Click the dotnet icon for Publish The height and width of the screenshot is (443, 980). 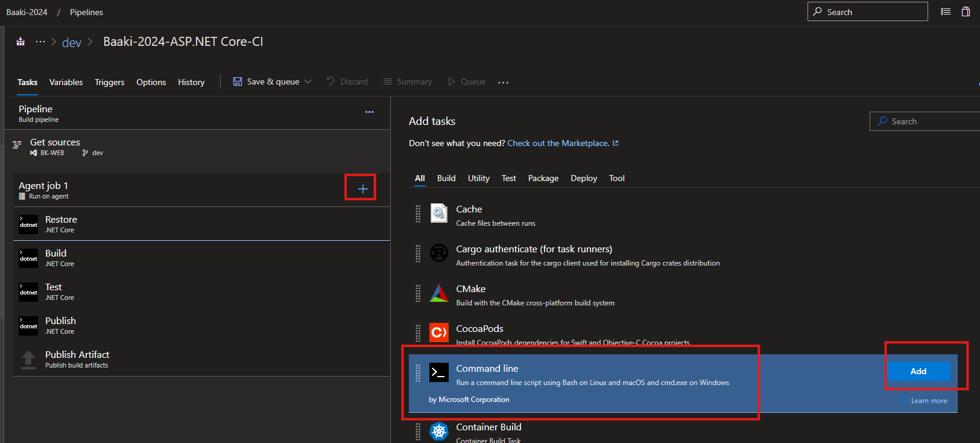28,326
